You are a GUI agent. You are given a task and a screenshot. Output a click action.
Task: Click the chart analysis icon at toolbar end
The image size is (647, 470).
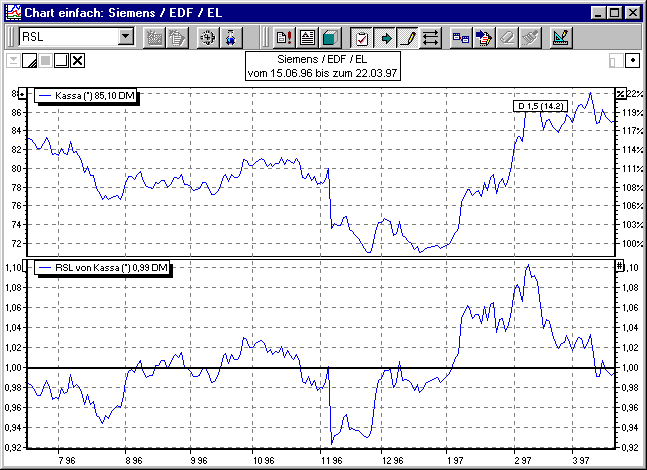click(x=561, y=38)
